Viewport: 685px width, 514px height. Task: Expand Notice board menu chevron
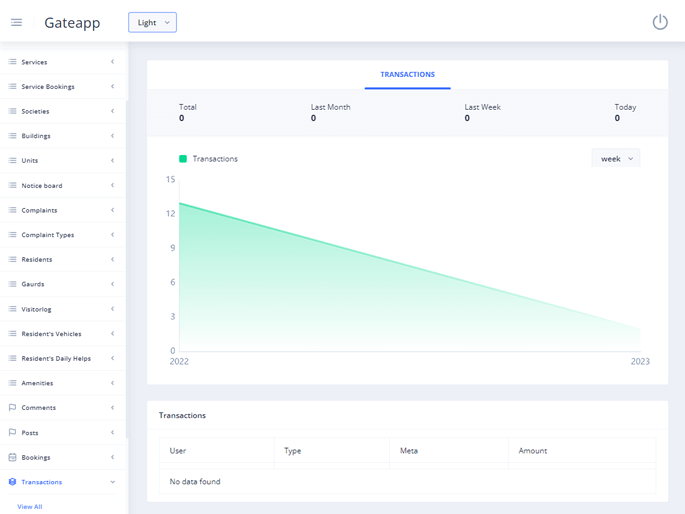coord(112,185)
